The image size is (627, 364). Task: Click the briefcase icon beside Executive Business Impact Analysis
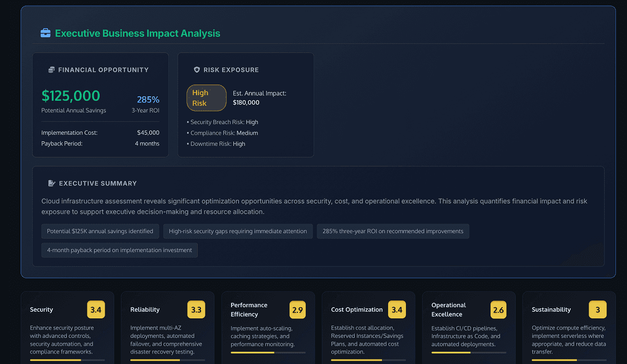46,33
